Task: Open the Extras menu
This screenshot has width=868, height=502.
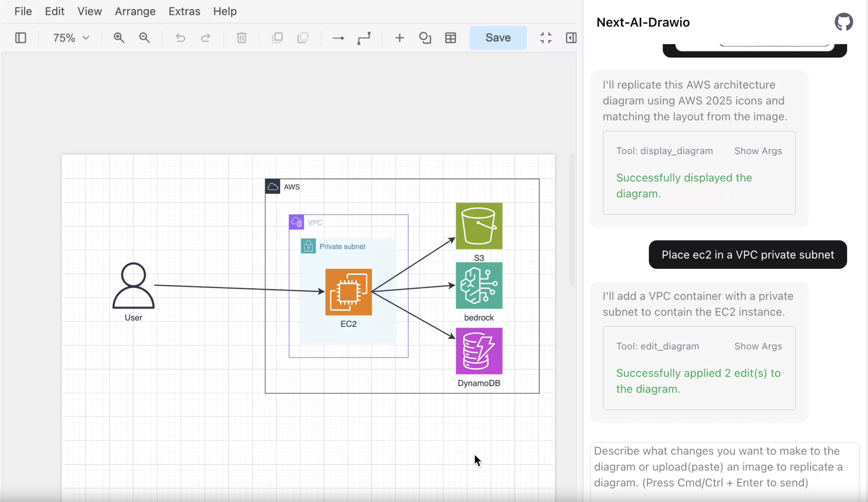Action: (184, 11)
